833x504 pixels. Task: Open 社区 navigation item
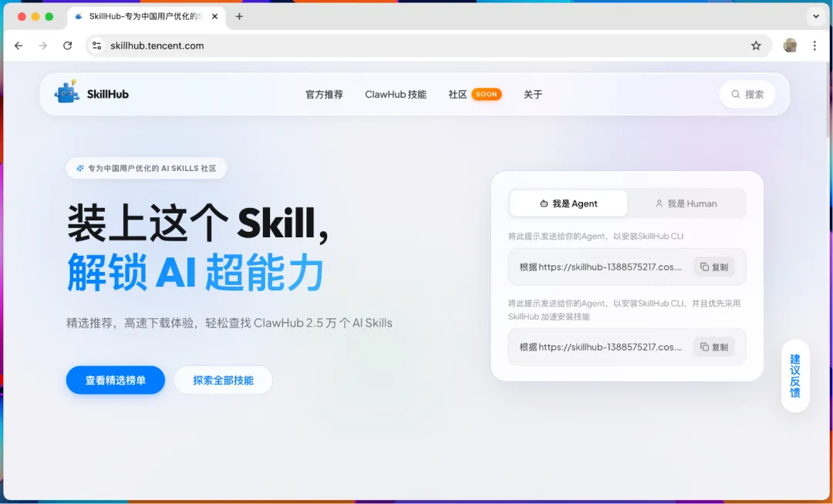coord(457,95)
